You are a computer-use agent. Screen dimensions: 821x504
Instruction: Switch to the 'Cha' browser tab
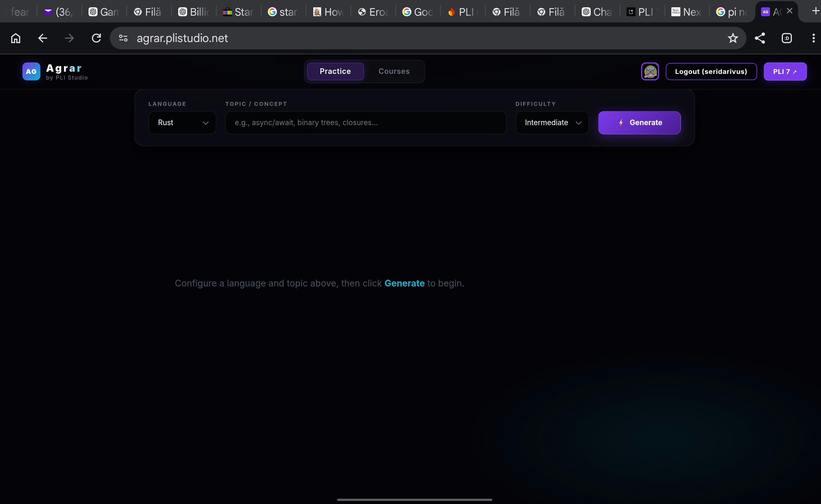[x=597, y=12]
